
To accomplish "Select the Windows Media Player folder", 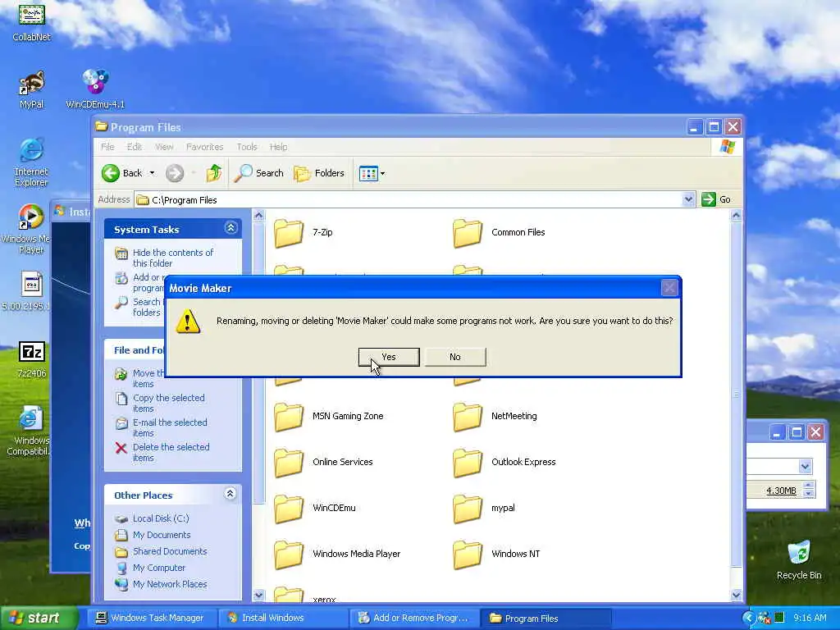I will point(290,555).
